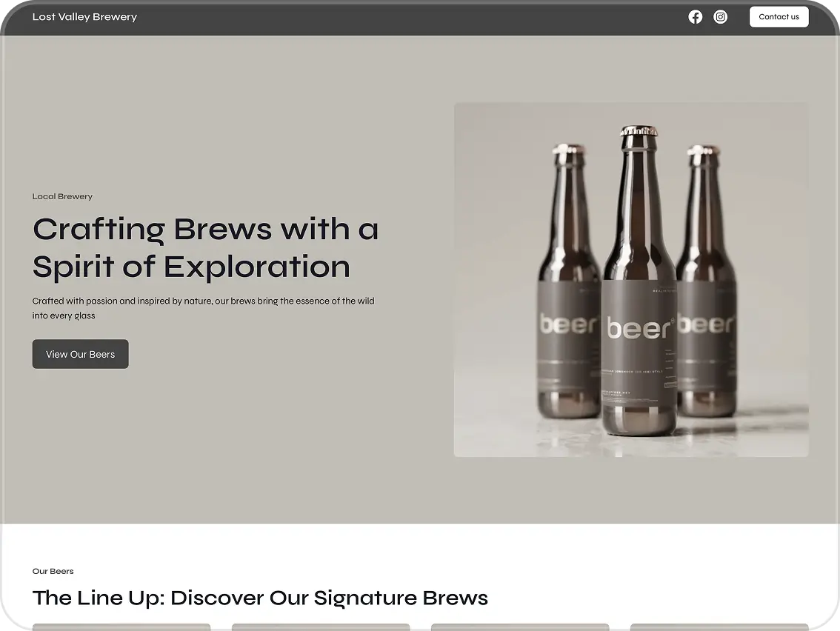
Task: Open the third signature brew card
Action: (x=520, y=627)
